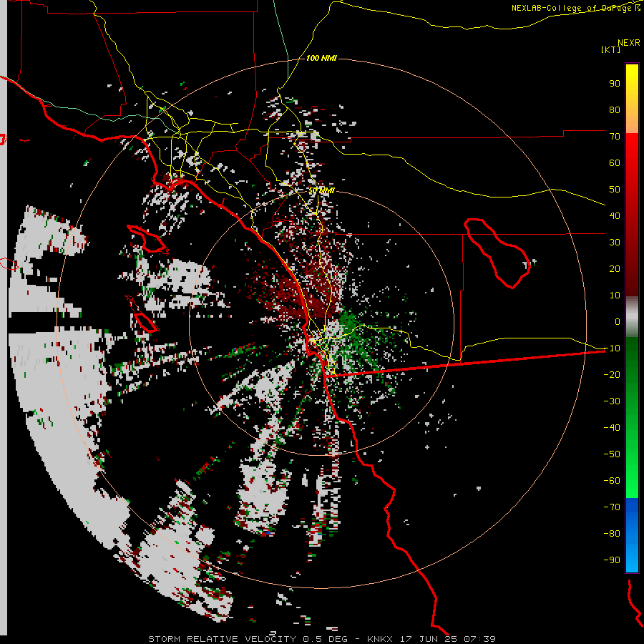Select the -10 knot scale label

[612, 348]
